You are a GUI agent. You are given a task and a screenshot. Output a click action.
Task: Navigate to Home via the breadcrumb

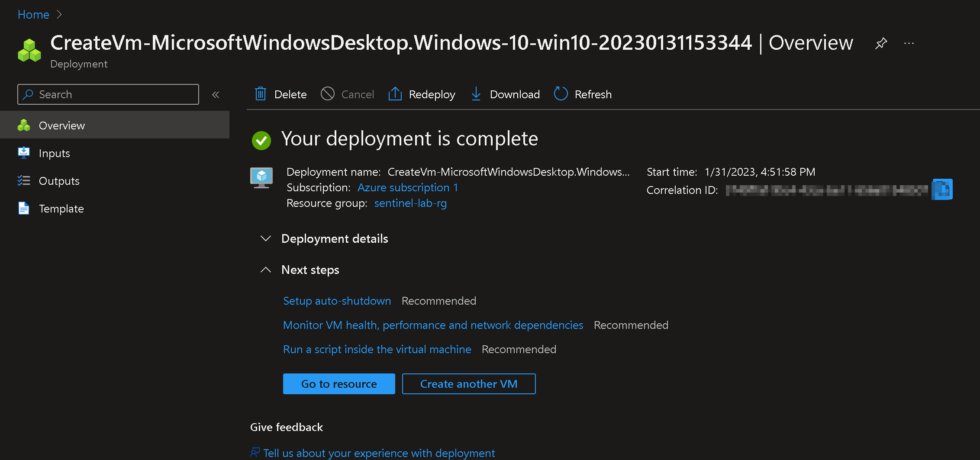[33, 14]
